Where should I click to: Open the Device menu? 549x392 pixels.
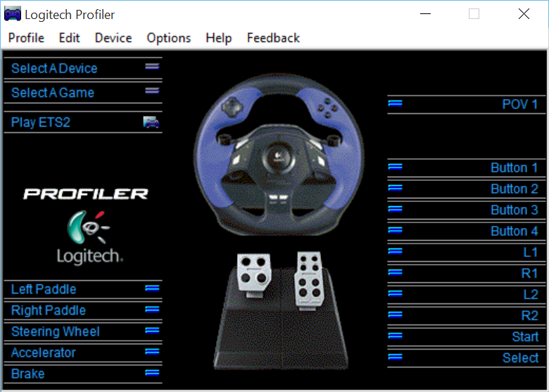coord(113,38)
